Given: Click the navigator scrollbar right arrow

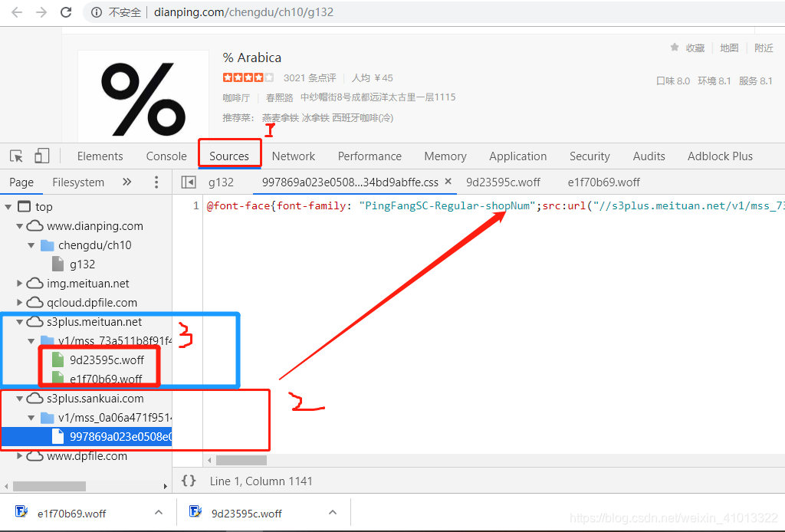Looking at the screenshot, I should 166,486.
